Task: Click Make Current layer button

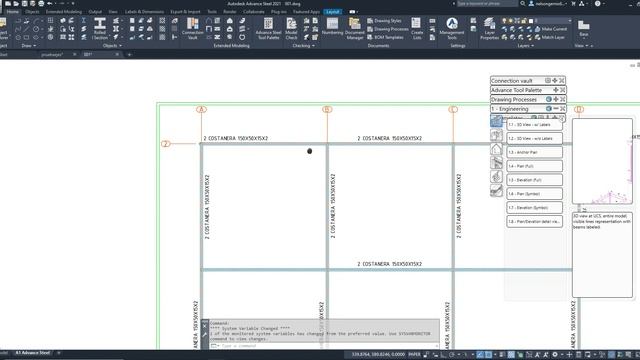Action: tap(551, 29)
